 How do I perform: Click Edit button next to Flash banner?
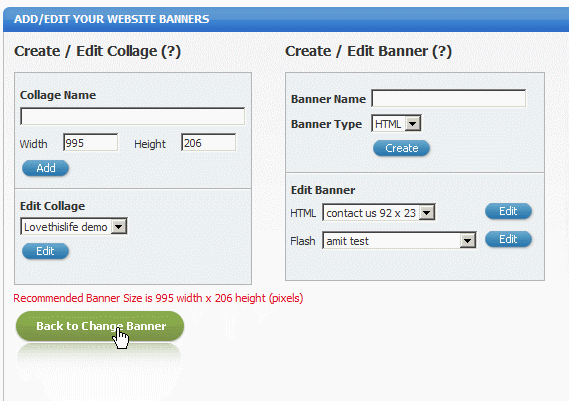pyautogui.click(x=508, y=239)
